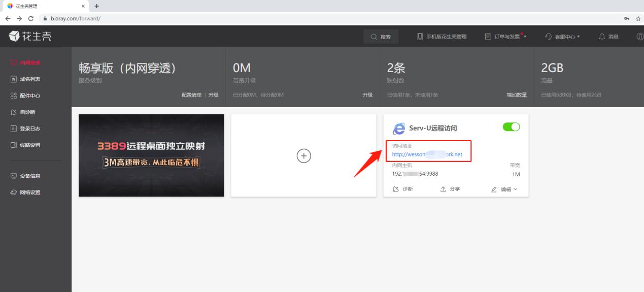Click the 1M bandwidth value on Serv-U card
Screen dimensions: 644x292
click(516, 174)
